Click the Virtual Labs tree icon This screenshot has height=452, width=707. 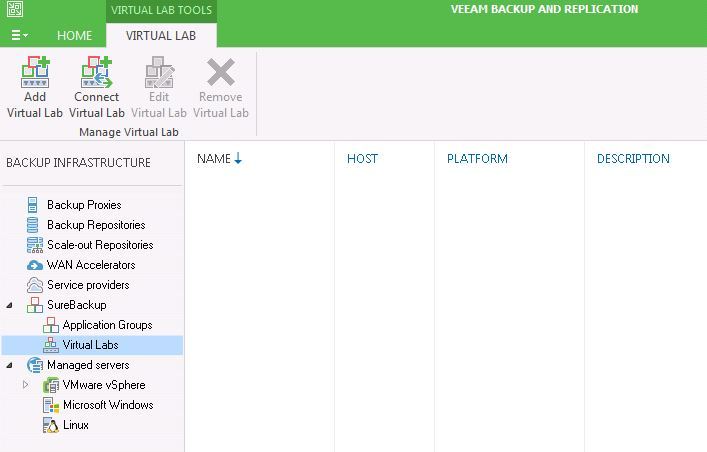click(50, 345)
